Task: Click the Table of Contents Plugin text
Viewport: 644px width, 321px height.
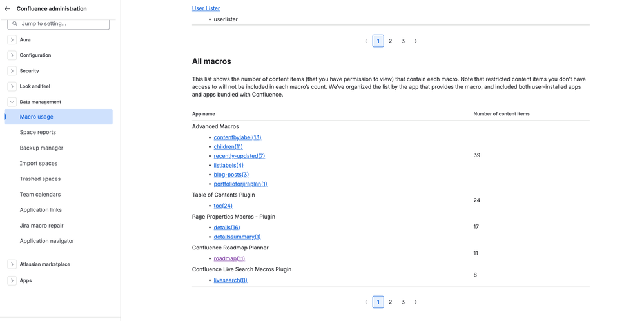Action: pyautogui.click(x=224, y=195)
